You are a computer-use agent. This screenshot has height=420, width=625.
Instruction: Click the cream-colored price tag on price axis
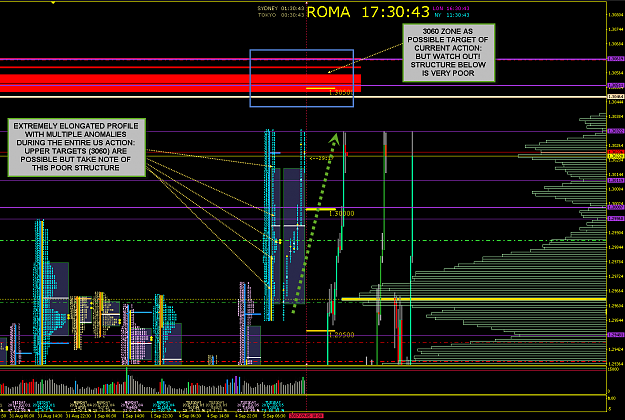pos(615,96)
